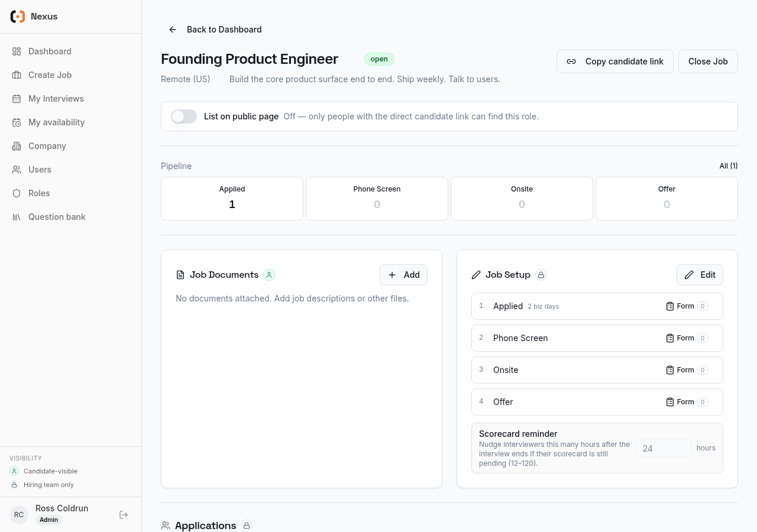This screenshot has width=757, height=532.
Task: Select the Onsite pipeline card
Action: pos(522,199)
